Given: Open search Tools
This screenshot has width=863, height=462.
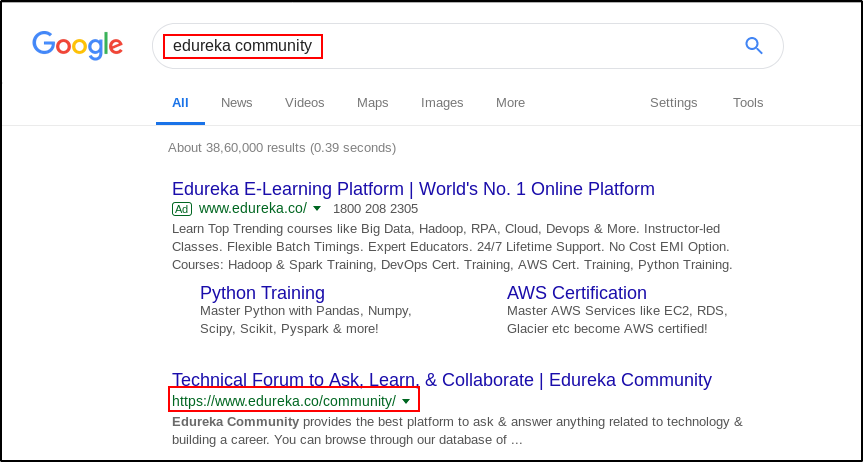Looking at the screenshot, I should [748, 102].
